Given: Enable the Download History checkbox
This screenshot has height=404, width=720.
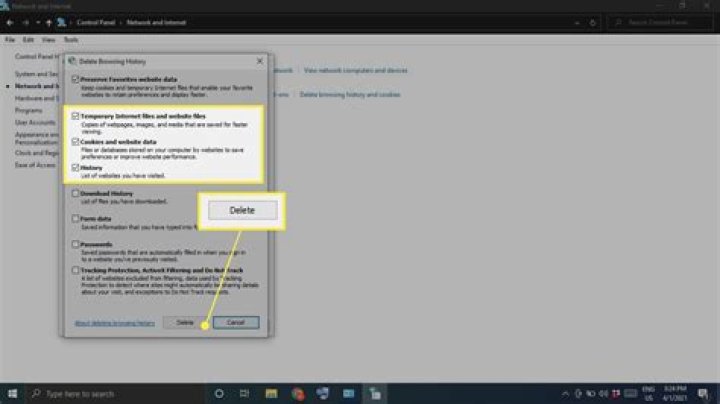Looking at the screenshot, I should 75,193.
